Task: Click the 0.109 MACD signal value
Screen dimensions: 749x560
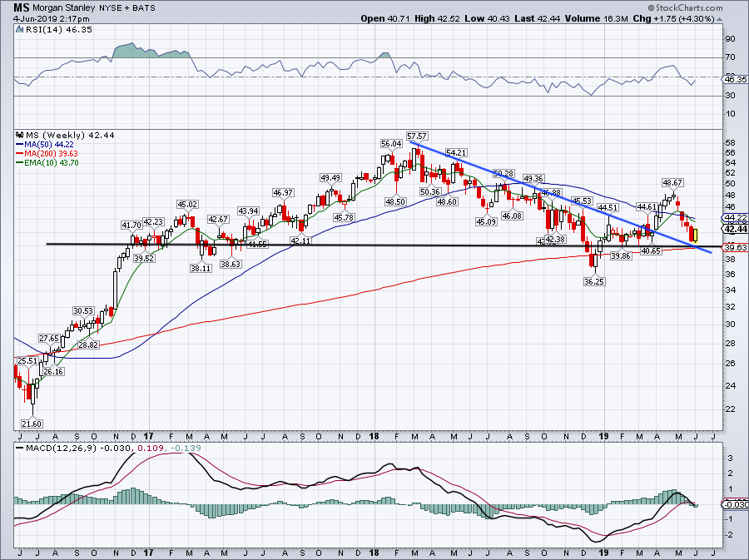Action: pyautogui.click(x=149, y=448)
